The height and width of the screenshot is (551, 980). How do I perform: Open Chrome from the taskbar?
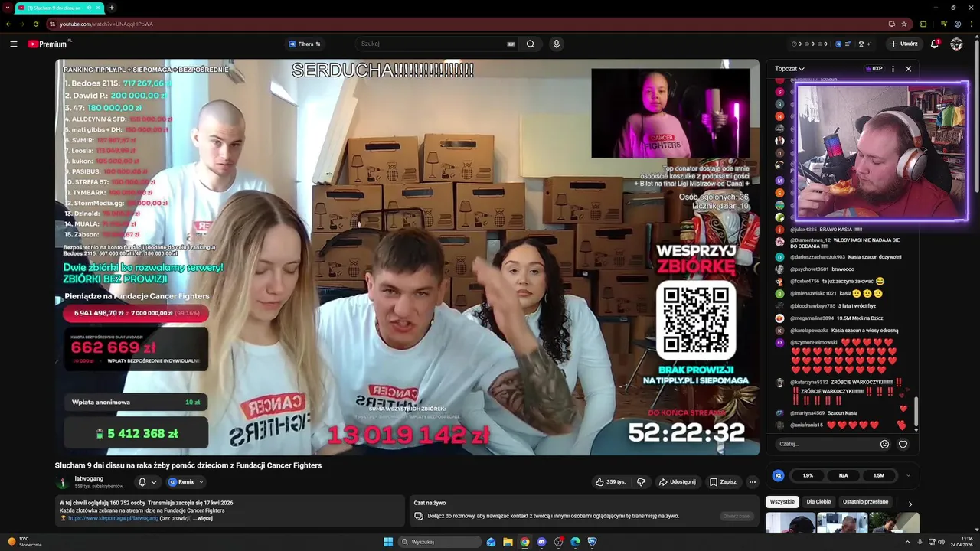[524, 542]
